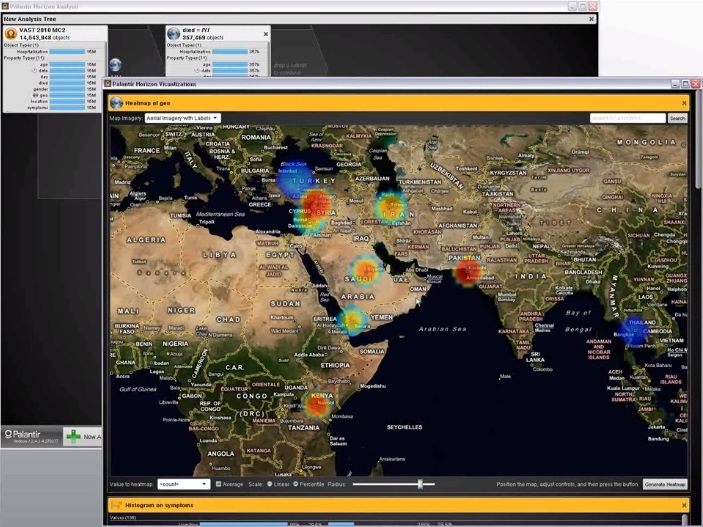This screenshot has width=703, height=527.
Task: Click the Thailand Bangkok heatmap hotspot
Action: coord(633,331)
